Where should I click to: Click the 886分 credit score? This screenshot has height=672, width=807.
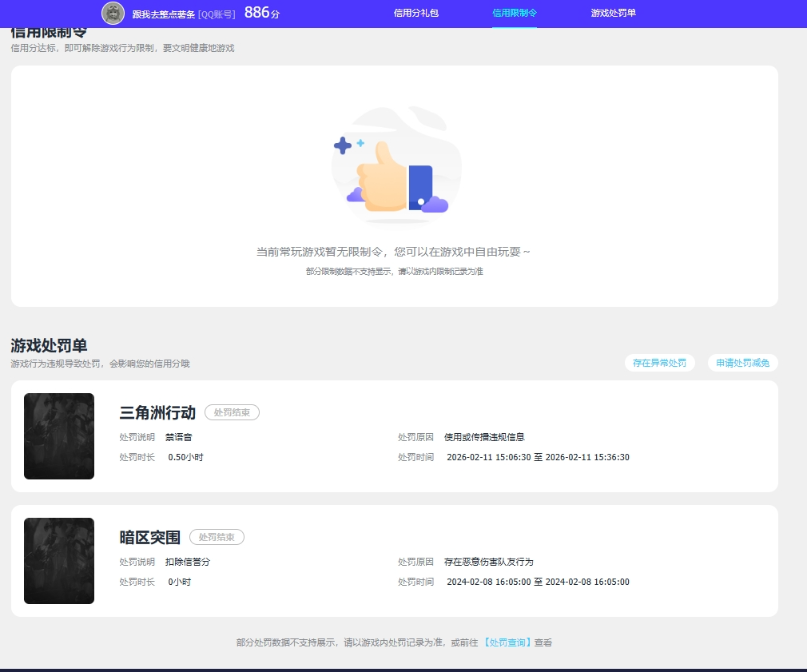tap(261, 12)
